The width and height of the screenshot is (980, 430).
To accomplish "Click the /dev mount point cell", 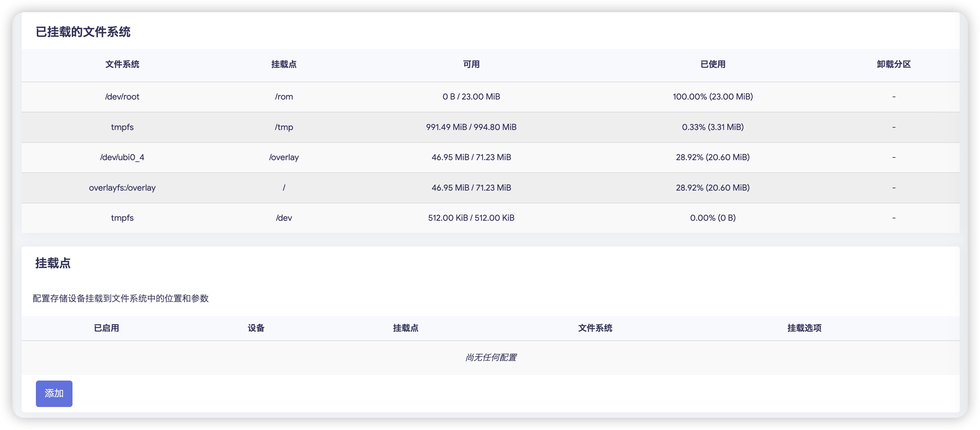I will [284, 218].
